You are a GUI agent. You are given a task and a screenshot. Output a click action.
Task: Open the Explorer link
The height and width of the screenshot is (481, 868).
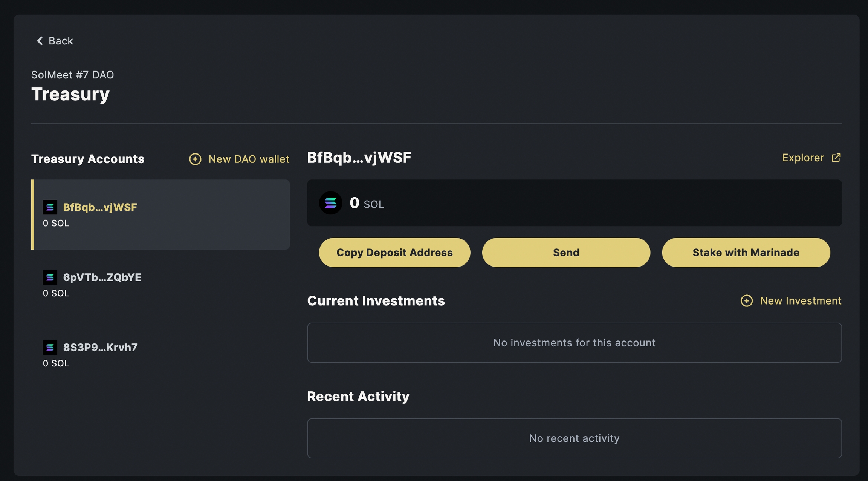pyautogui.click(x=803, y=158)
